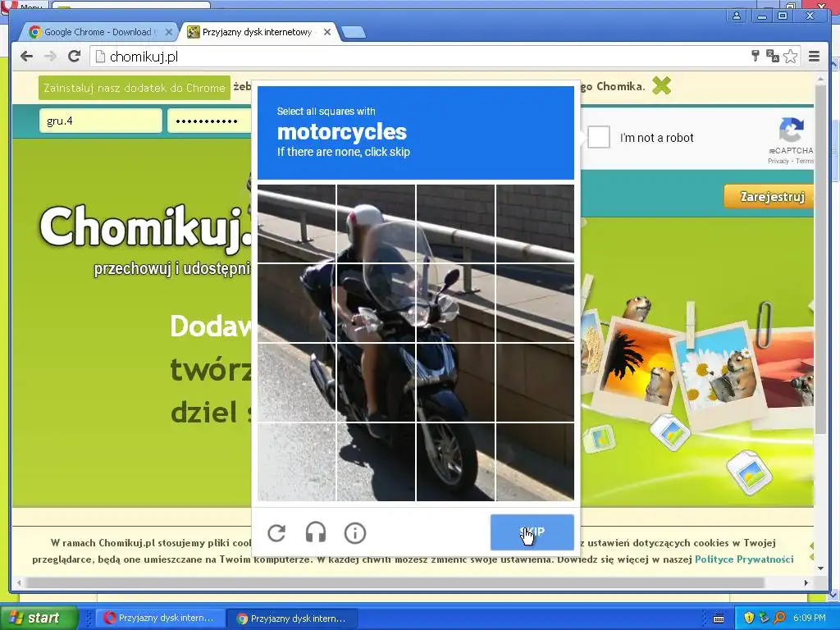Screen dimensions: 840x630
Task: Open captcha help info icon
Action: [355, 532]
